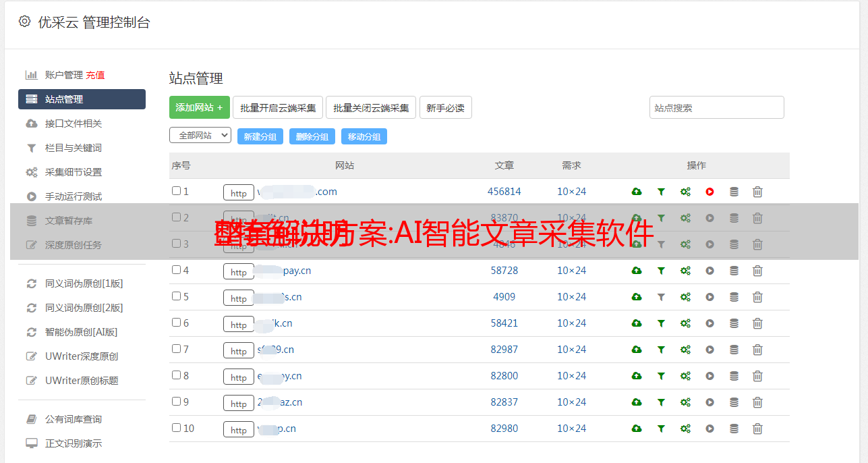Open the gears icon in row 5

click(685, 297)
